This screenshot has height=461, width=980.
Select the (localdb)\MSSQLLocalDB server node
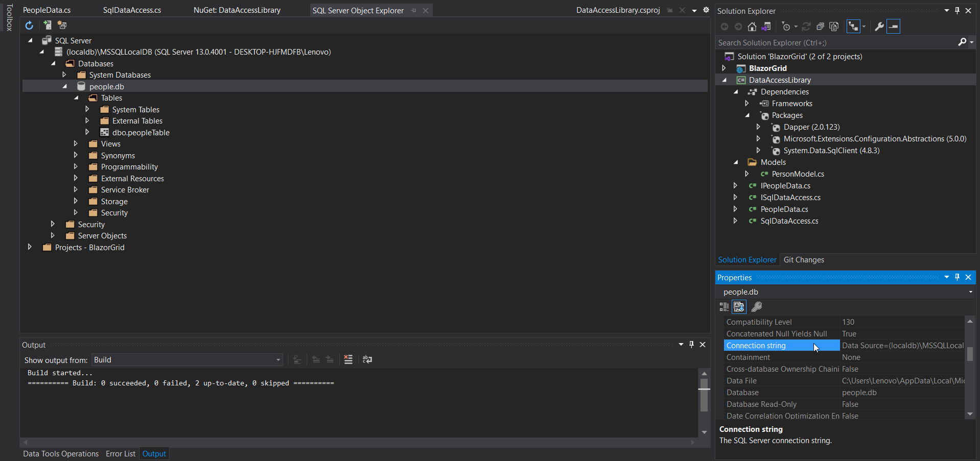coord(198,52)
